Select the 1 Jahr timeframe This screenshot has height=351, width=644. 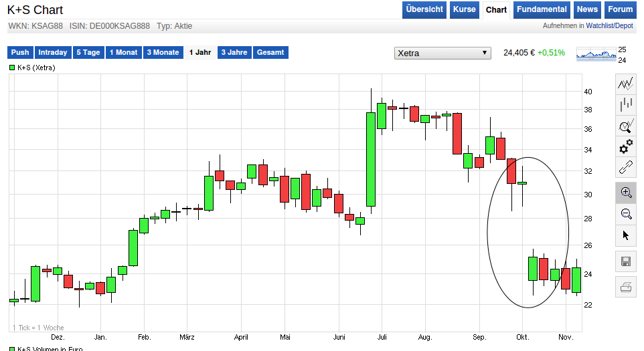(x=200, y=53)
